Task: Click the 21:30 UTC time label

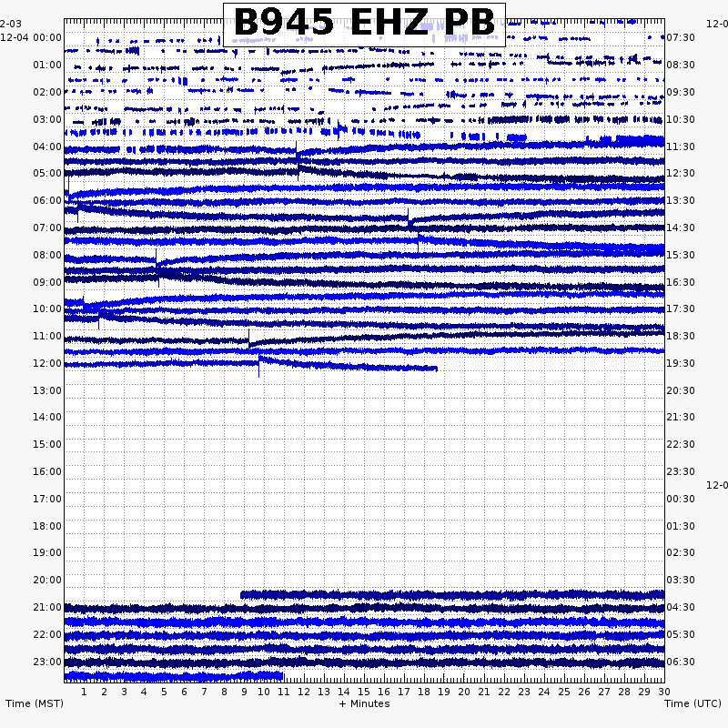Action: click(681, 417)
